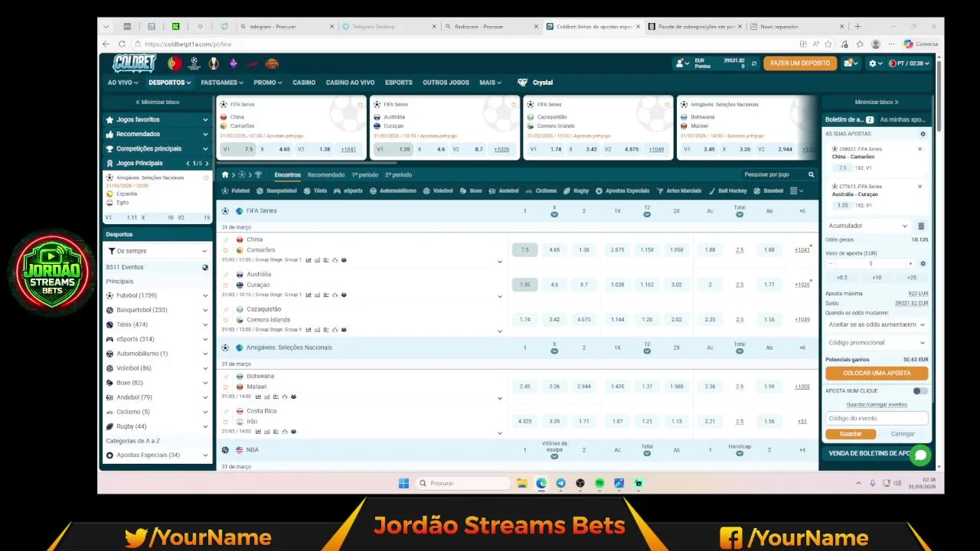This screenshot has height=551, width=980.
Task: Switch to the Recomendado tab
Action: [326, 174]
